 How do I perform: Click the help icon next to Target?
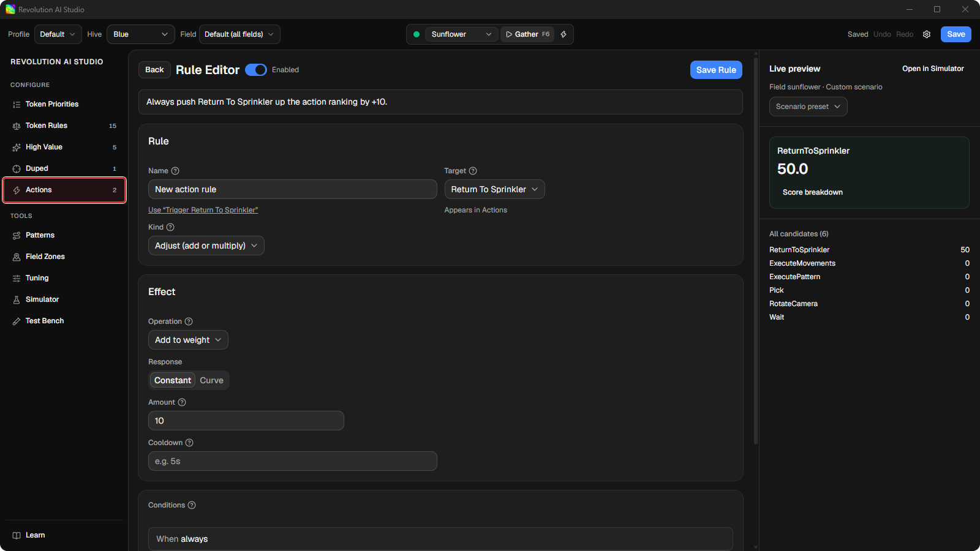click(473, 171)
